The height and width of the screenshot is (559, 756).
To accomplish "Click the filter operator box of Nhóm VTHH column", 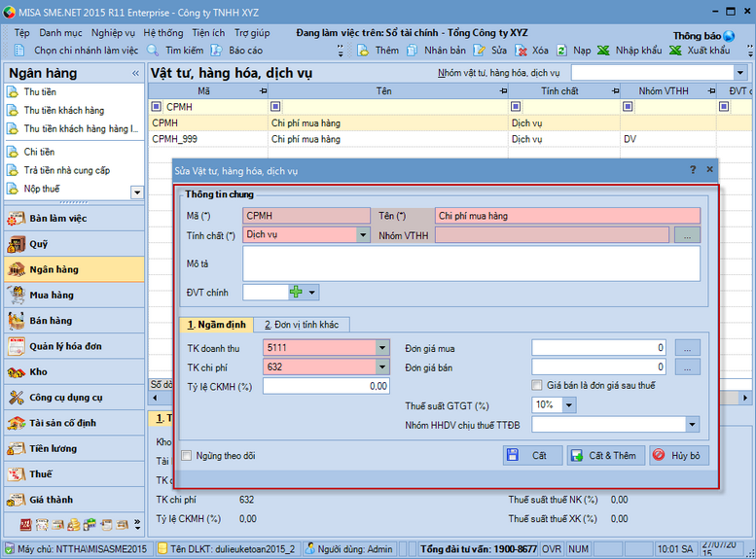I will 628,107.
